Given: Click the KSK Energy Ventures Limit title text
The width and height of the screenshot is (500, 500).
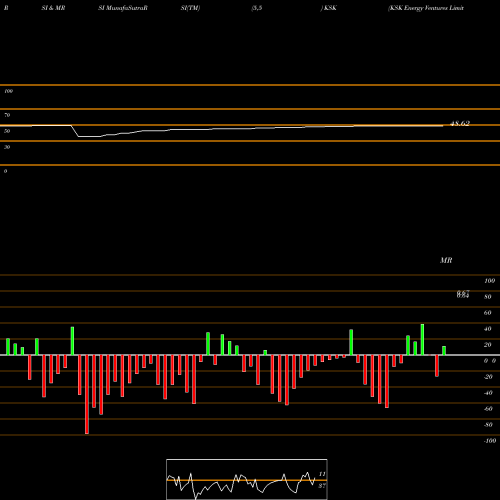Looking at the screenshot, I should pos(426,8).
